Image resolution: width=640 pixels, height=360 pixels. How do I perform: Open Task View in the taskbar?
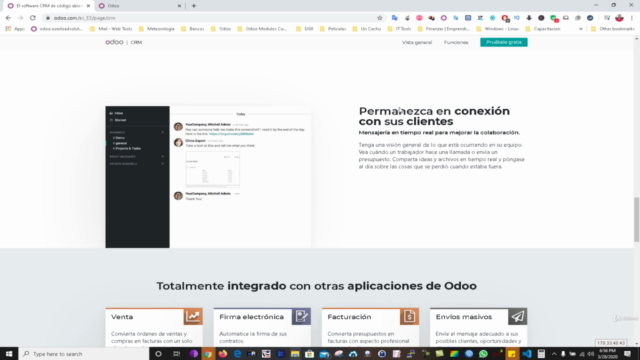pyautogui.click(x=176, y=354)
